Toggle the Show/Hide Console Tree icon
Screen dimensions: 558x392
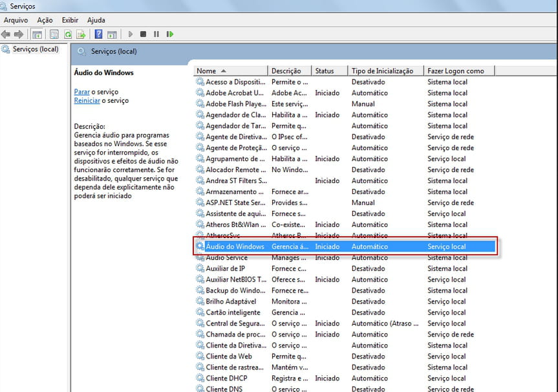point(38,34)
